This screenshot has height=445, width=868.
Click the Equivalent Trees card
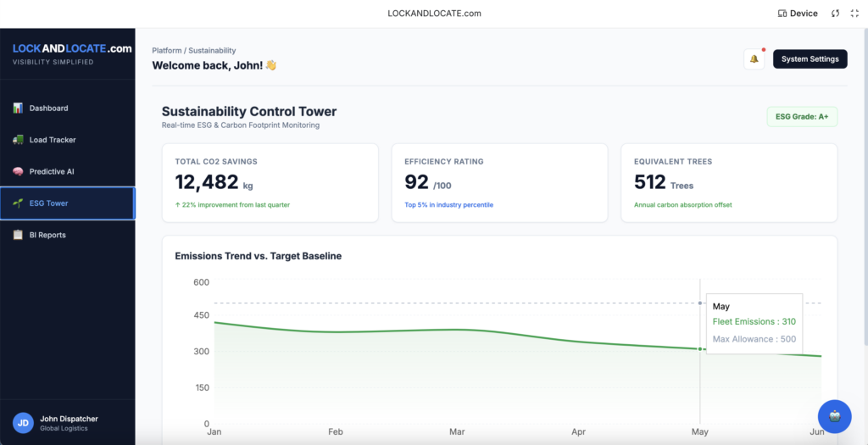point(729,182)
